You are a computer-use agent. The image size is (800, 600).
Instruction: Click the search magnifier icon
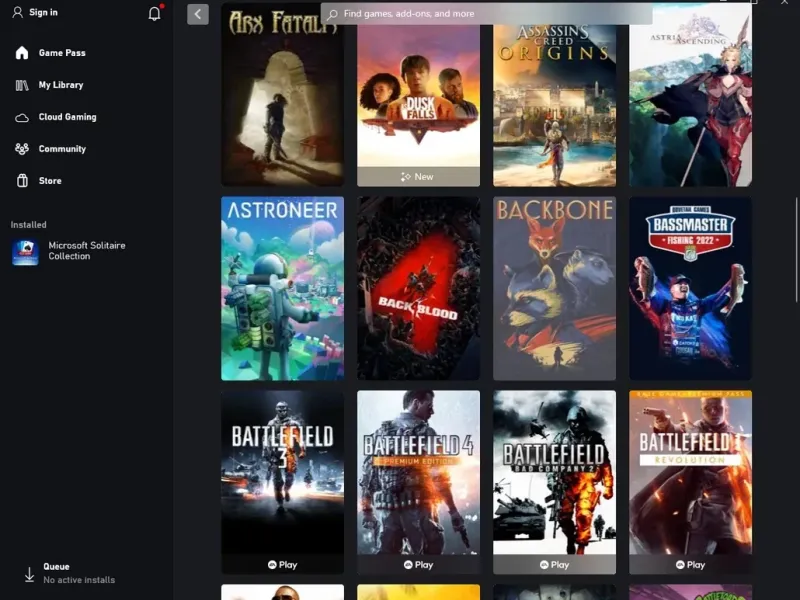333,14
